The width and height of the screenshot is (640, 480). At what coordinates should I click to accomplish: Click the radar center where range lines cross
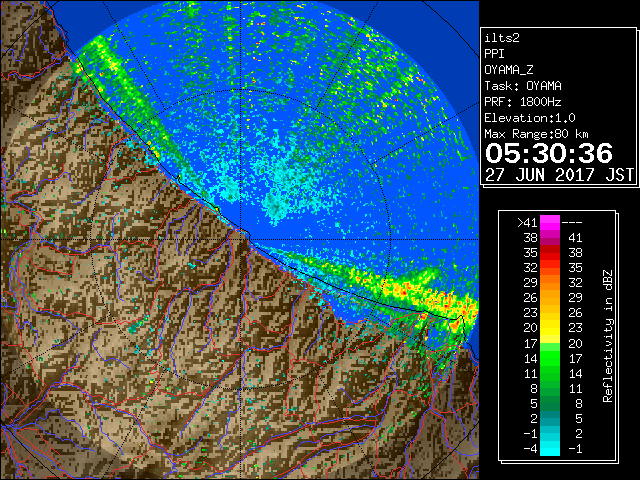pos(241,240)
